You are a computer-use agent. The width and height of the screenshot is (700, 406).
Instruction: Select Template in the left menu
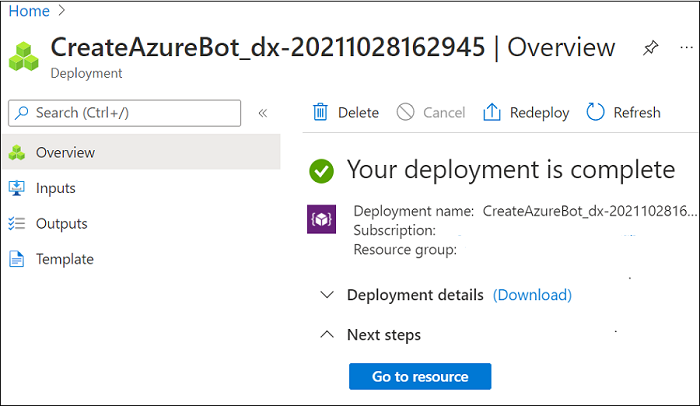tap(64, 259)
